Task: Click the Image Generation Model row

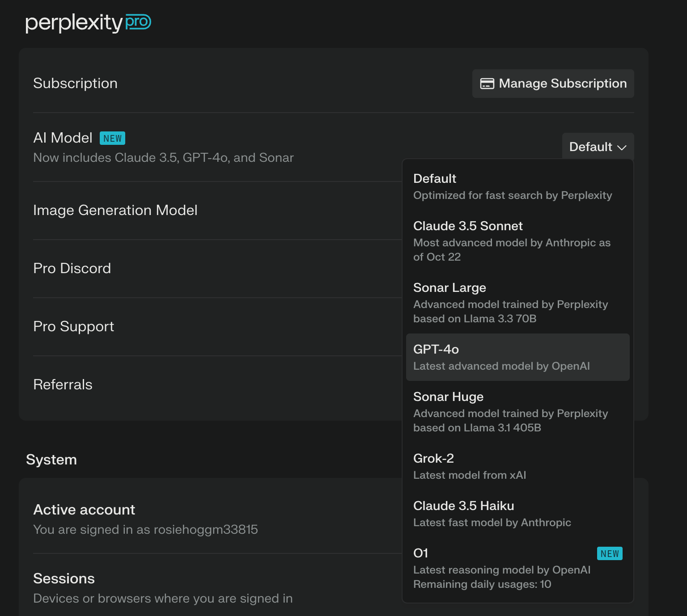Action: click(217, 210)
